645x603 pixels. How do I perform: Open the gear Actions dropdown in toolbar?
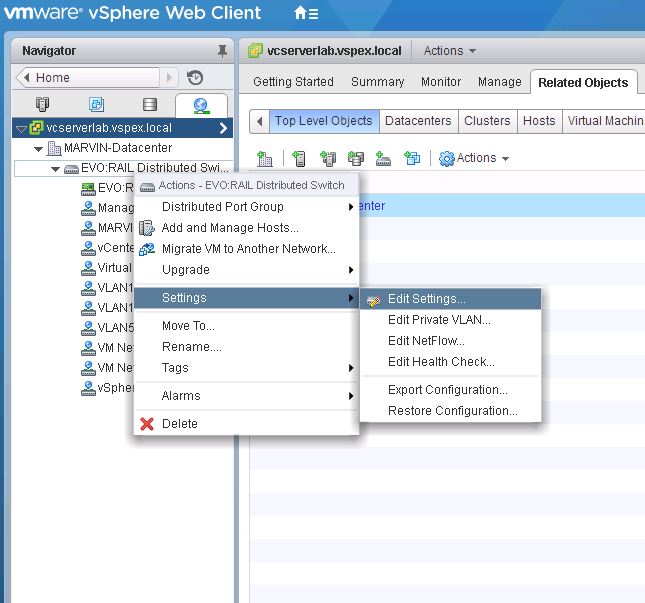coord(474,158)
